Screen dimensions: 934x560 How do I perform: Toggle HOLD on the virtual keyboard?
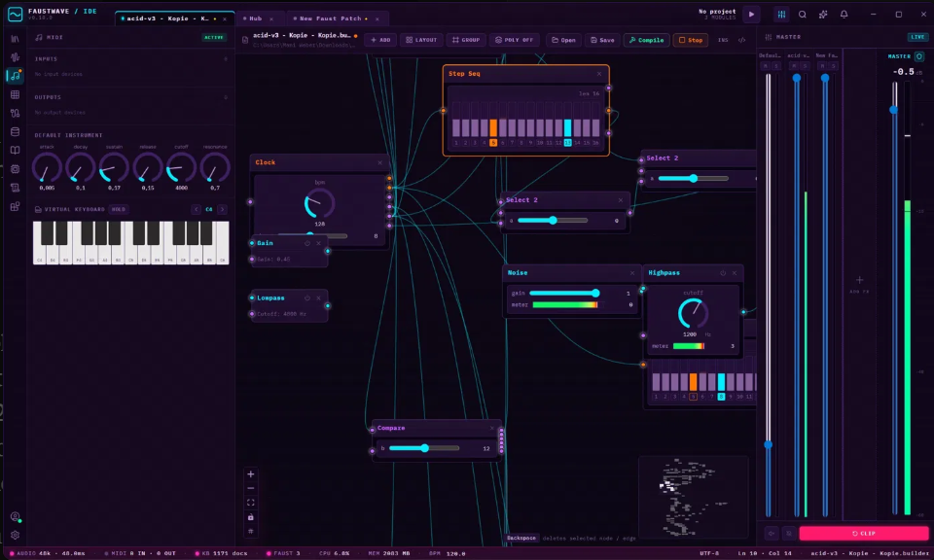[119, 209]
